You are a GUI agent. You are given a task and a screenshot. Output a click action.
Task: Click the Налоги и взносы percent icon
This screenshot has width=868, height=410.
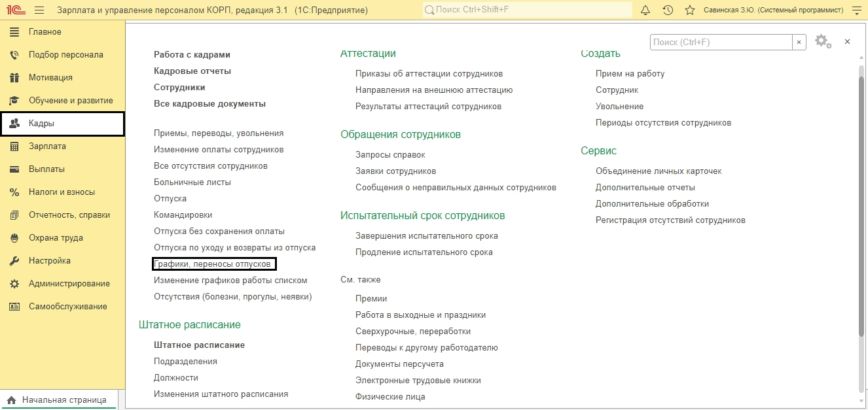pos(14,192)
